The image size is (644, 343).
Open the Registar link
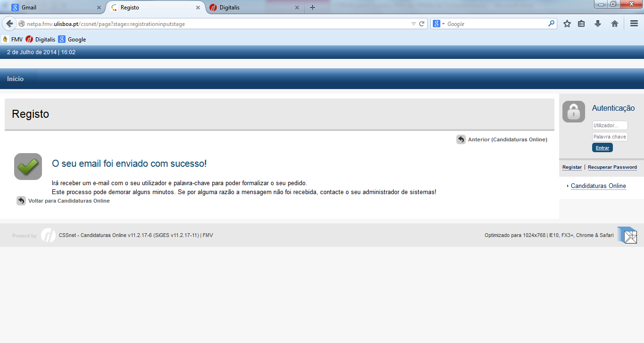pyautogui.click(x=572, y=167)
